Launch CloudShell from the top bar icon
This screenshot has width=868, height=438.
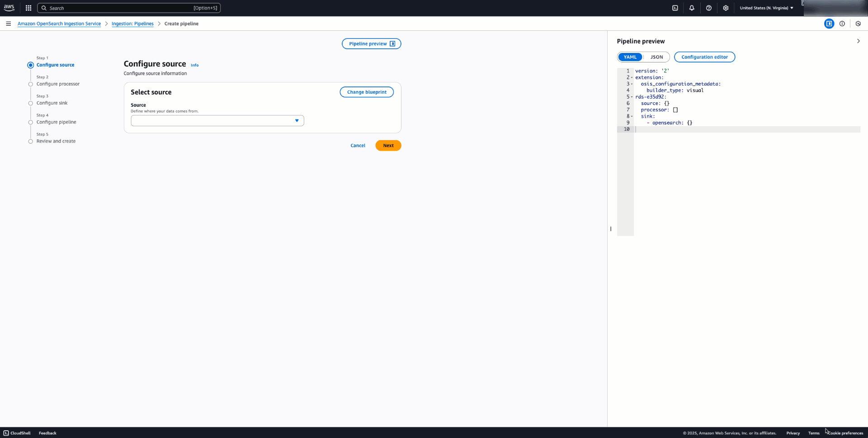point(675,8)
